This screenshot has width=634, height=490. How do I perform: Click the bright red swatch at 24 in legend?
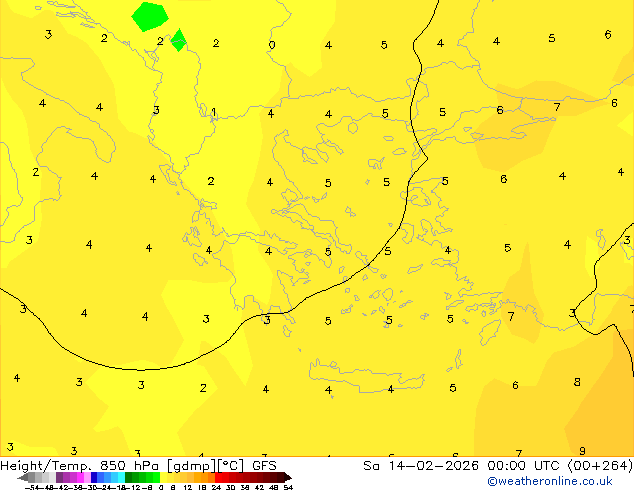pyautogui.click(x=218, y=477)
